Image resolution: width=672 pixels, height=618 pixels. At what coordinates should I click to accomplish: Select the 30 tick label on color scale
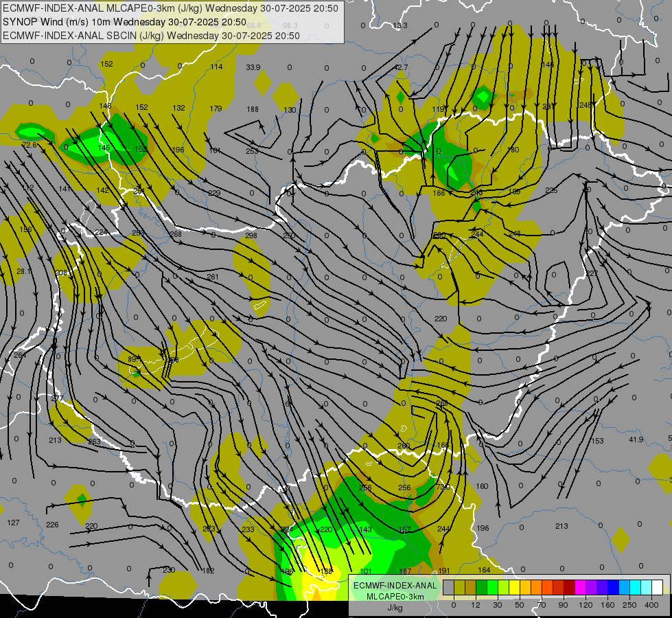coord(497,605)
